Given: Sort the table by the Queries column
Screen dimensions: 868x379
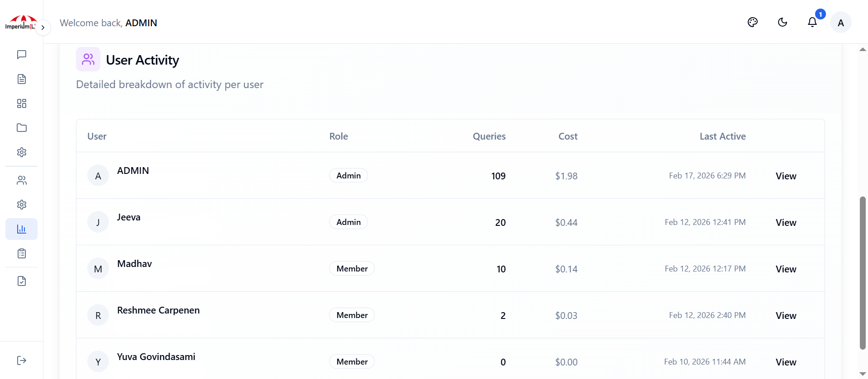Looking at the screenshot, I should pyautogui.click(x=489, y=136).
